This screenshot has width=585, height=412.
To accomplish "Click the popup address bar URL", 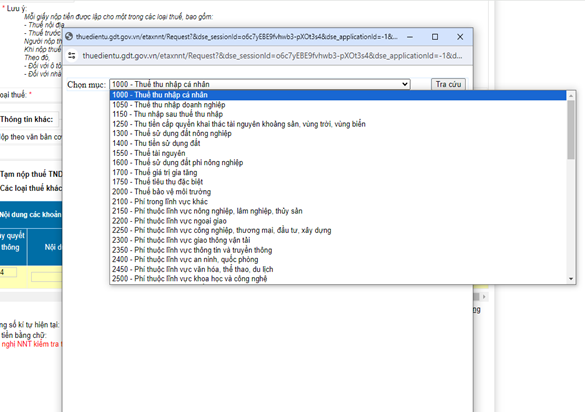I will click(x=272, y=56).
